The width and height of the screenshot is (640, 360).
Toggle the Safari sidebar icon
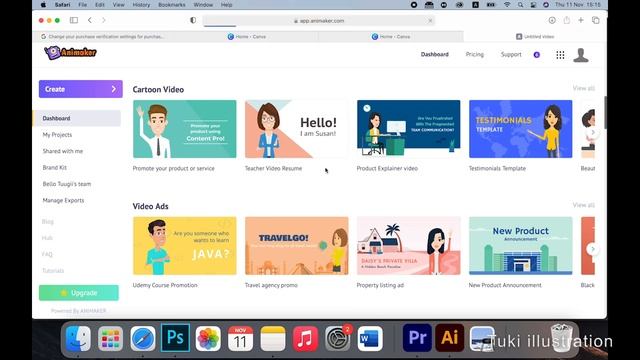(73, 20)
